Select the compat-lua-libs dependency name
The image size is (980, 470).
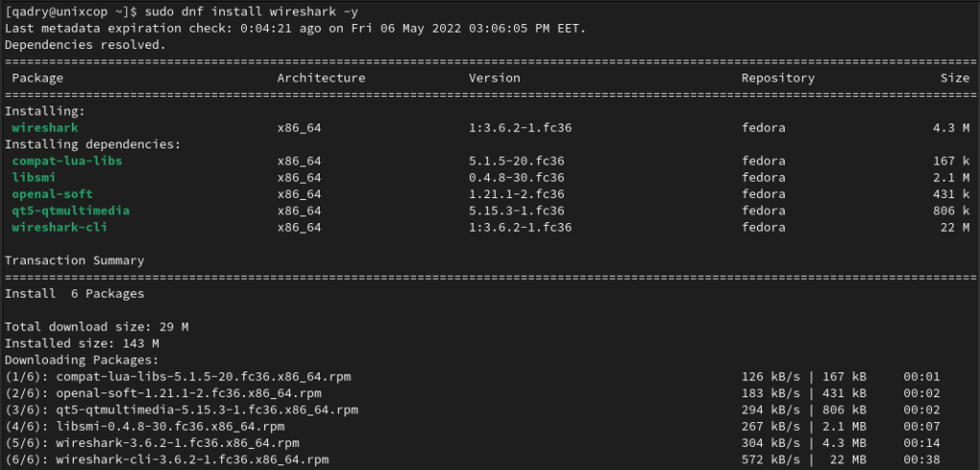tap(67, 161)
